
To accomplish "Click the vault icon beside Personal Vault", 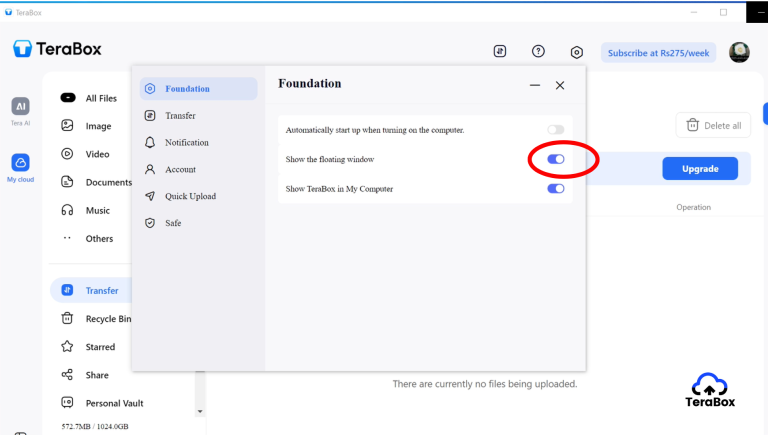I will tap(67, 403).
